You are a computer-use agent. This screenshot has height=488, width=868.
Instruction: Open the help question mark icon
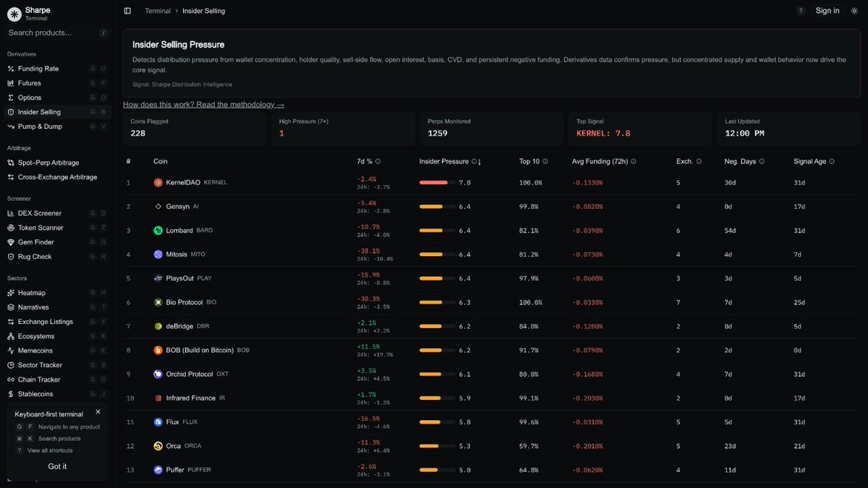tap(801, 11)
